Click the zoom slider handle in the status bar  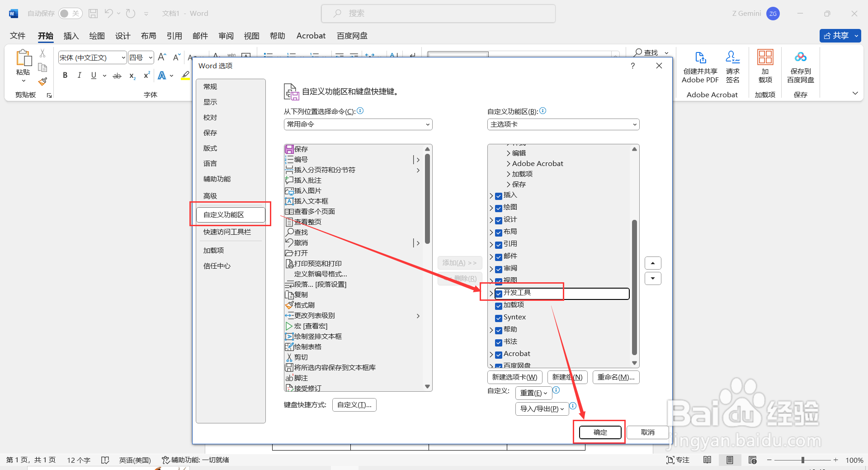(x=803, y=460)
